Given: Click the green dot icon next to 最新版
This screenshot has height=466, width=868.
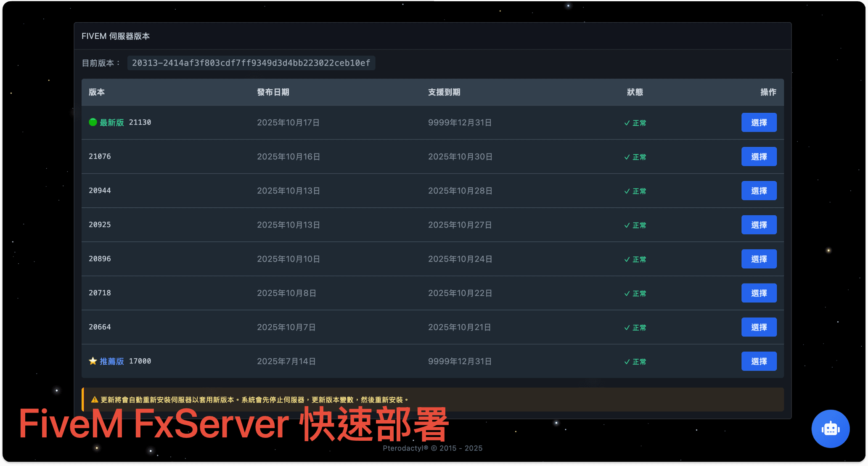Looking at the screenshot, I should tap(93, 122).
